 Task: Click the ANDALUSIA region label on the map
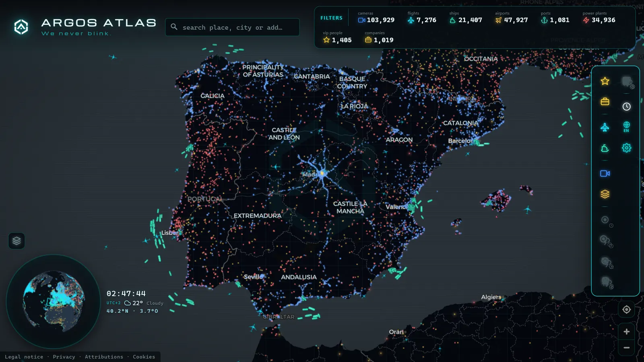tap(299, 277)
